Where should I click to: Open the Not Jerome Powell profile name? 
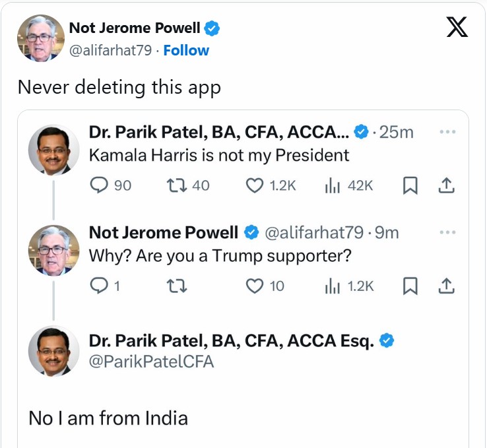(135, 28)
